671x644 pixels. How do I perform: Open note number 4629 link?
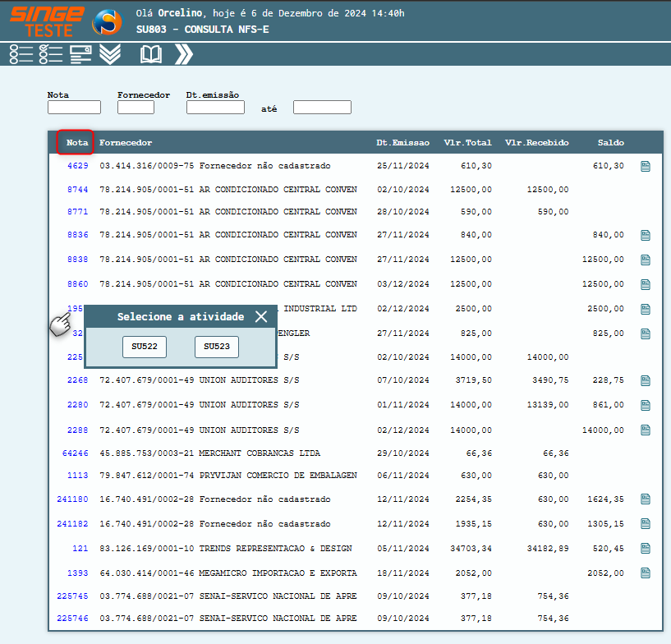(77, 166)
